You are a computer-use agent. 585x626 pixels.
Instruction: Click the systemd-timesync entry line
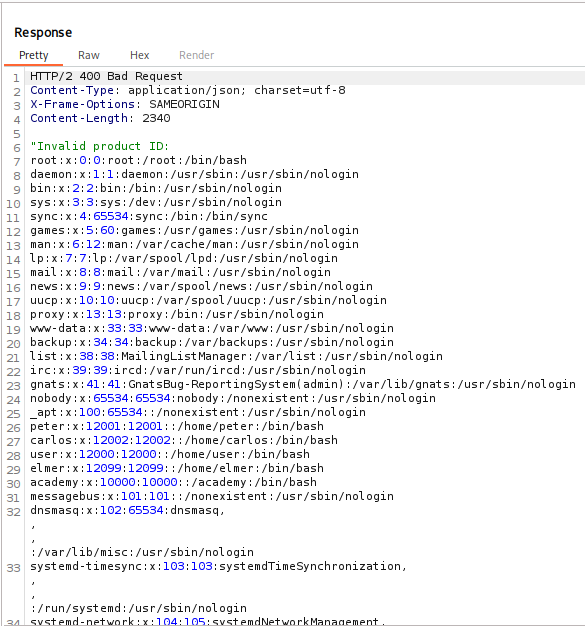[218, 566]
